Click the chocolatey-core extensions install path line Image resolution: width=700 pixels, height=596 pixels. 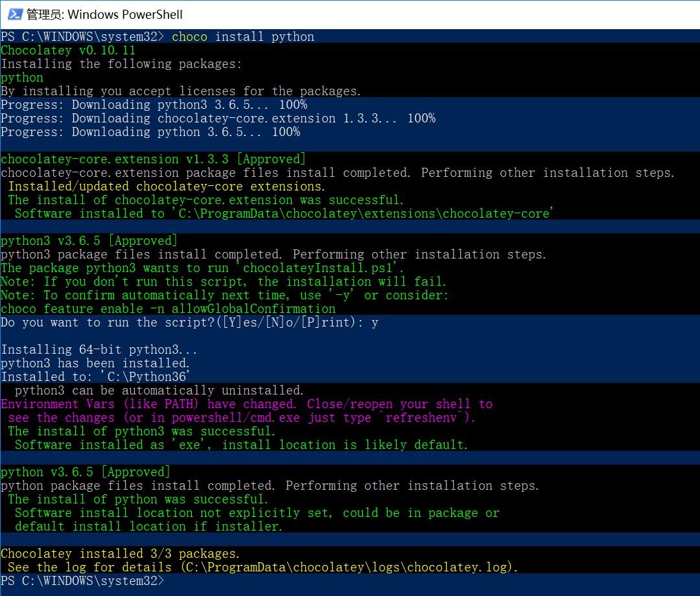point(284,214)
